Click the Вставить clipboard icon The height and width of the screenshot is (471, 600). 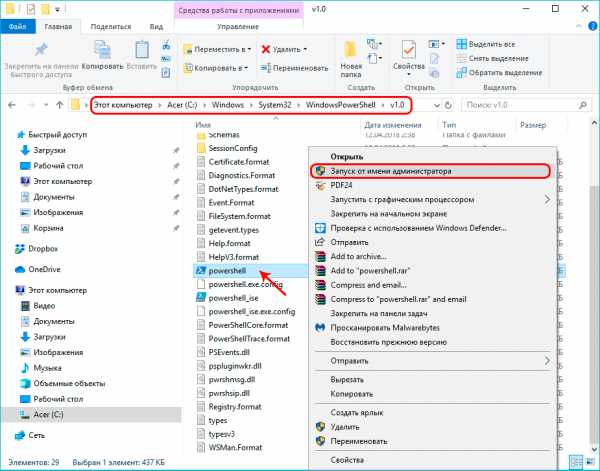coord(142,50)
